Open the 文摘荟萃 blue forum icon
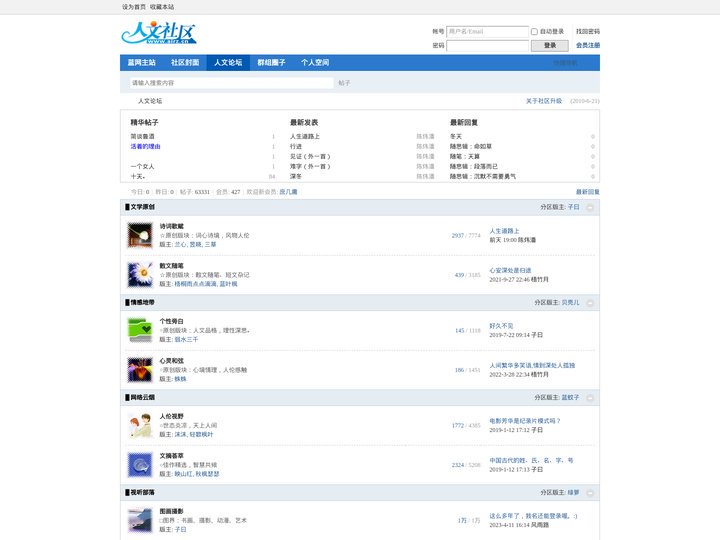 [140, 465]
